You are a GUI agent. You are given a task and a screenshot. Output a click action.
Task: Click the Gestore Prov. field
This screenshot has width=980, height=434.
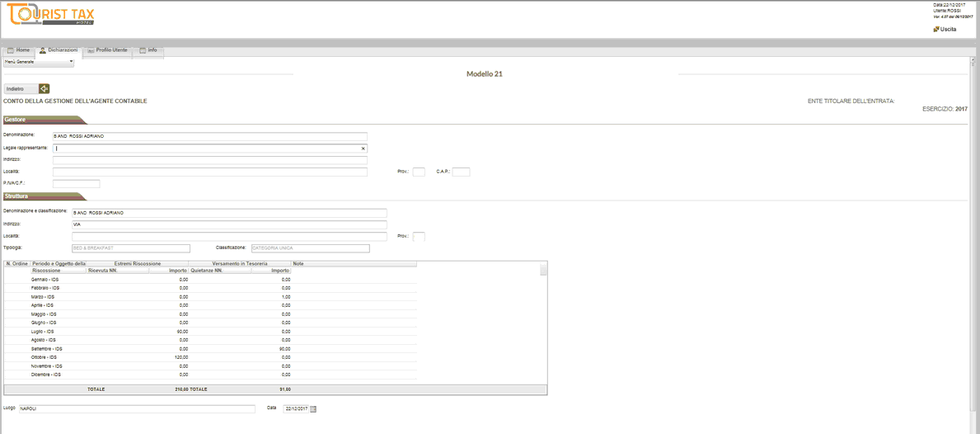(x=419, y=172)
